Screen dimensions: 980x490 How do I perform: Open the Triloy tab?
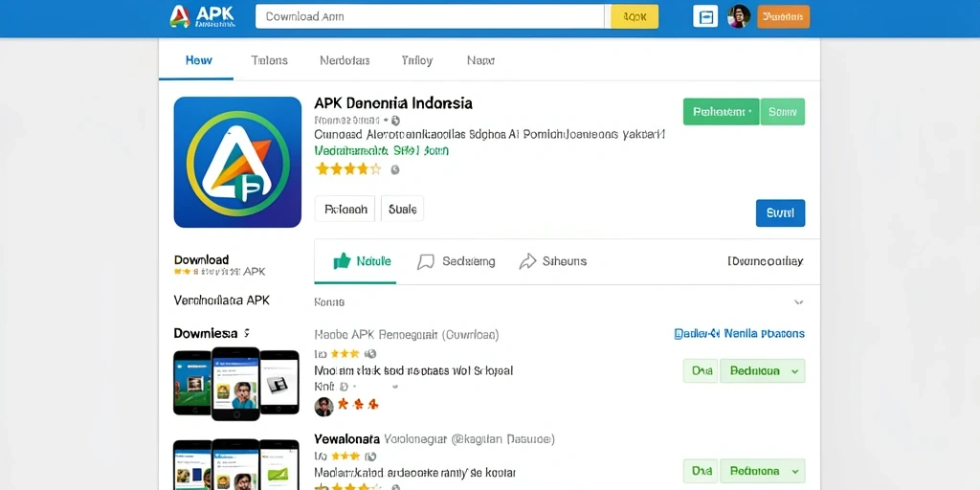[x=417, y=60]
